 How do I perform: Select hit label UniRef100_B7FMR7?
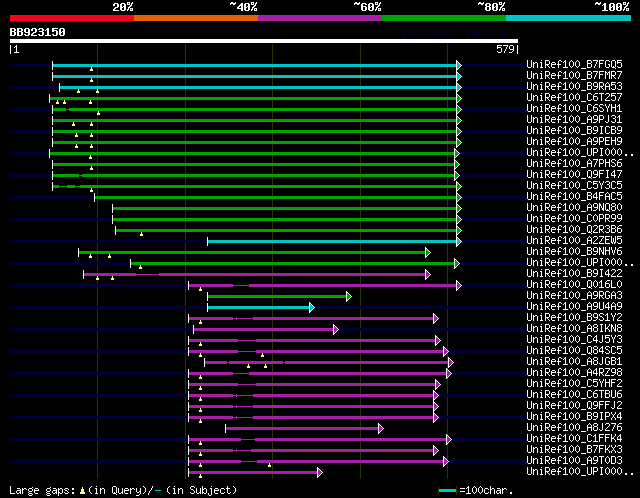coord(574,76)
